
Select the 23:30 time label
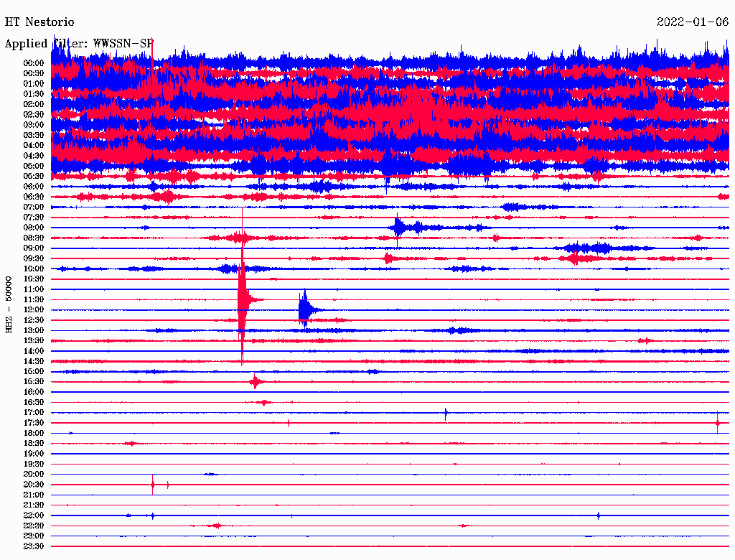pos(34,546)
